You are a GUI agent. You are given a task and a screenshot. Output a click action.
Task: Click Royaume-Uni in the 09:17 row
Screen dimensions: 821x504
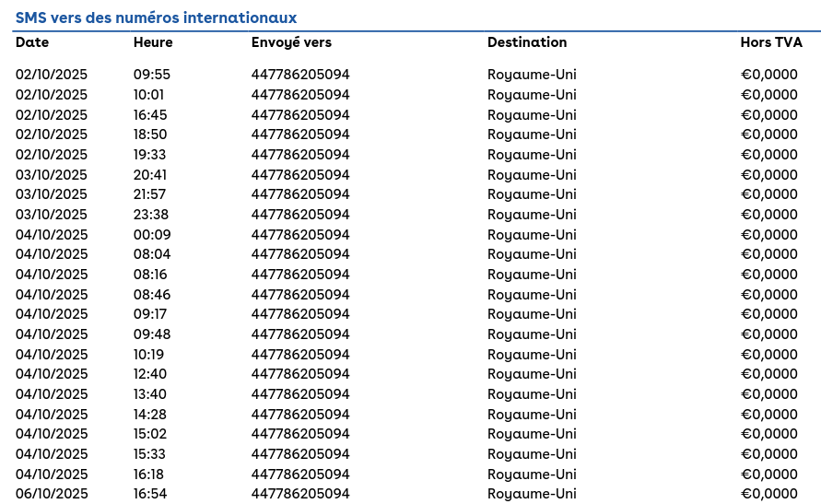(532, 314)
